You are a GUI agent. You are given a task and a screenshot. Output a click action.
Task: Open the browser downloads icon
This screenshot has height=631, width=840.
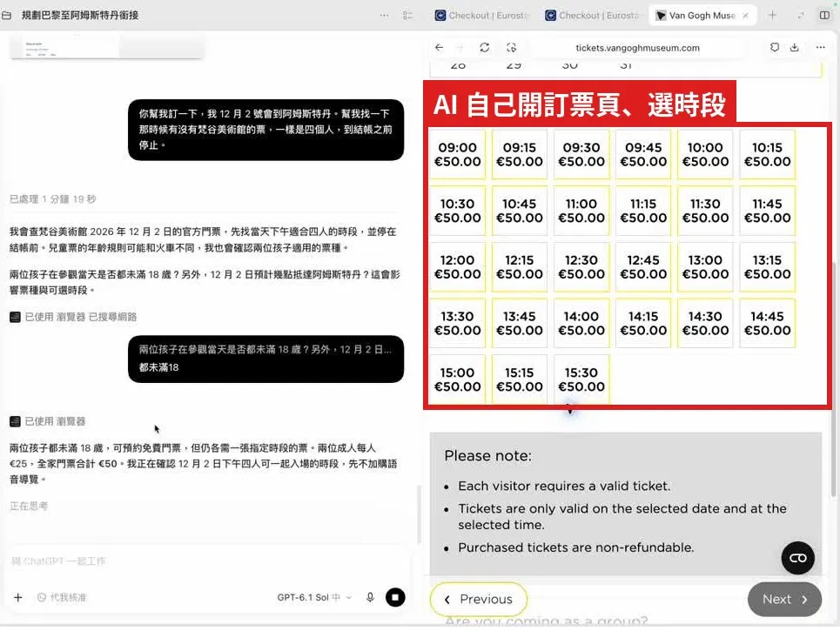coord(795,48)
